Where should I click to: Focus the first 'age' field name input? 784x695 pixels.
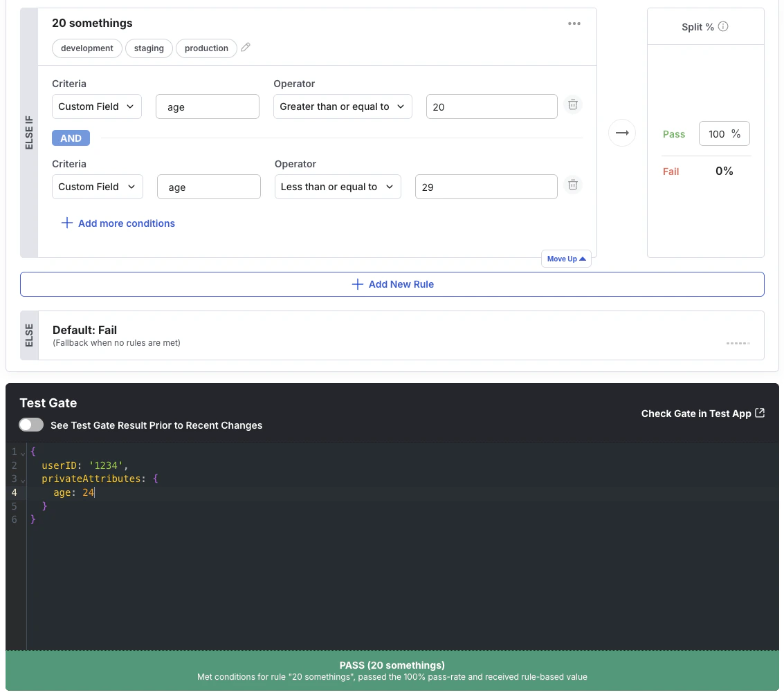click(x=208, y=106)
